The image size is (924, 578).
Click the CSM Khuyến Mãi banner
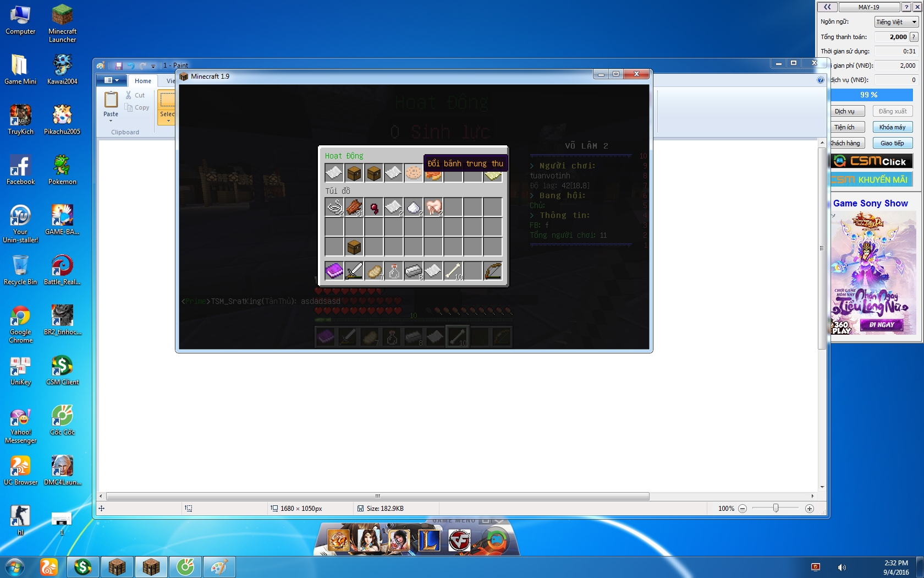[x=871, y=179]
